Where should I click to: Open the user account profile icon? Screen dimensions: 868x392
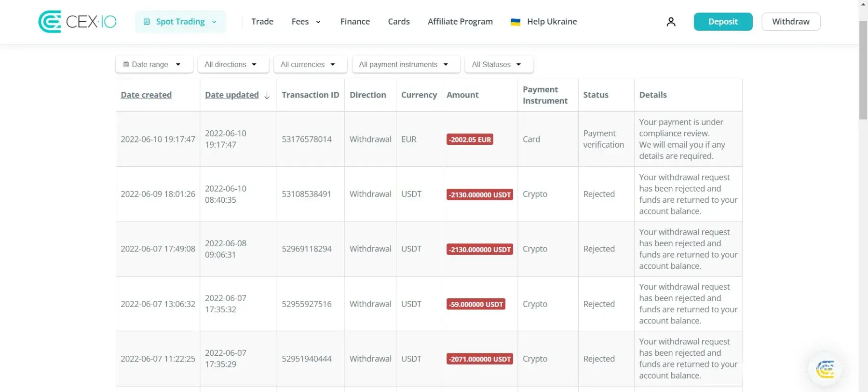pyautogui.click(x=671, y=22)
